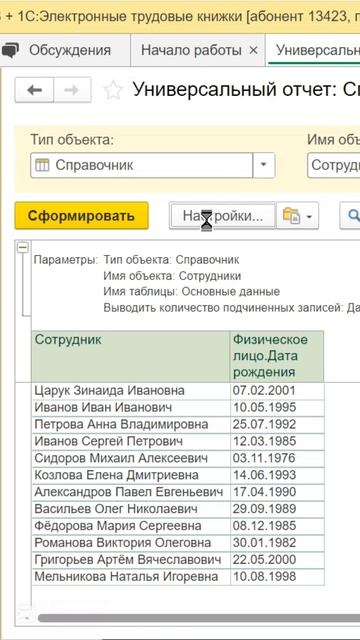Click the date cell 14.06.1993
Screen dimensions: 360x640
click(x=277, y=475)
